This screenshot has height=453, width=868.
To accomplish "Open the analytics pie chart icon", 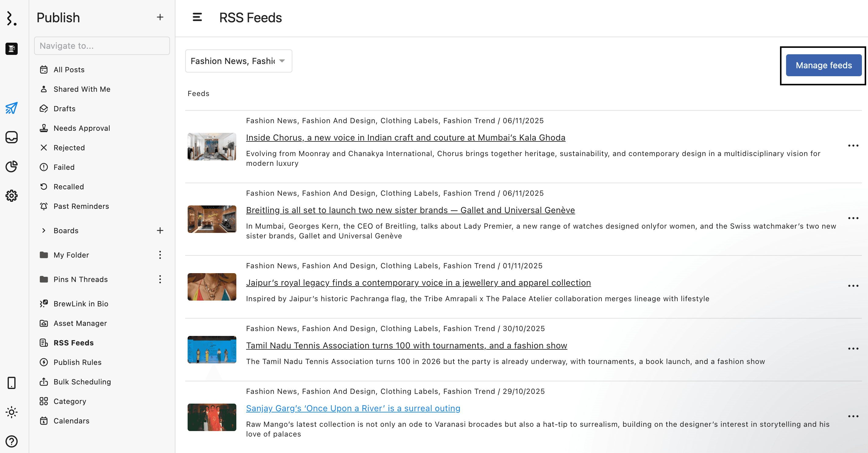I will pos(12,166).
